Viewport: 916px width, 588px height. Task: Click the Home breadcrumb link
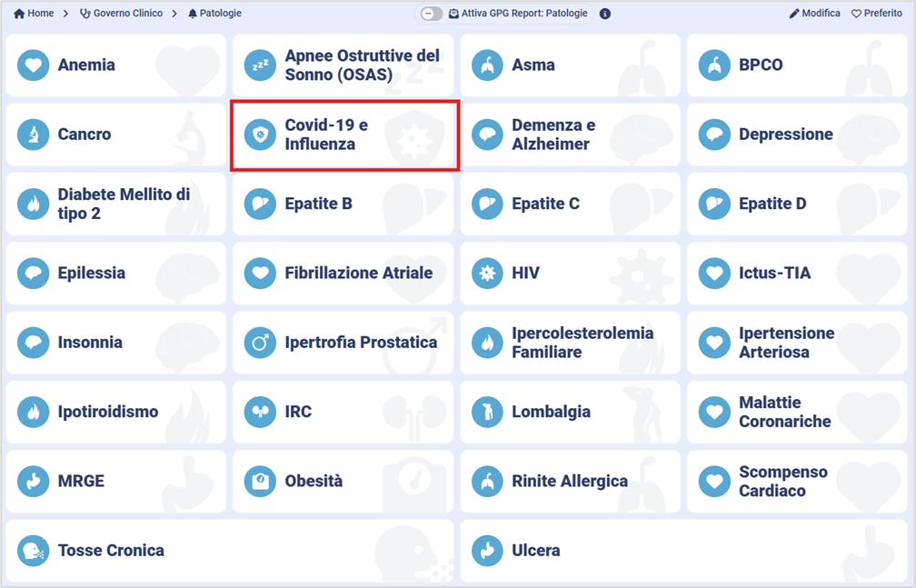34,14
